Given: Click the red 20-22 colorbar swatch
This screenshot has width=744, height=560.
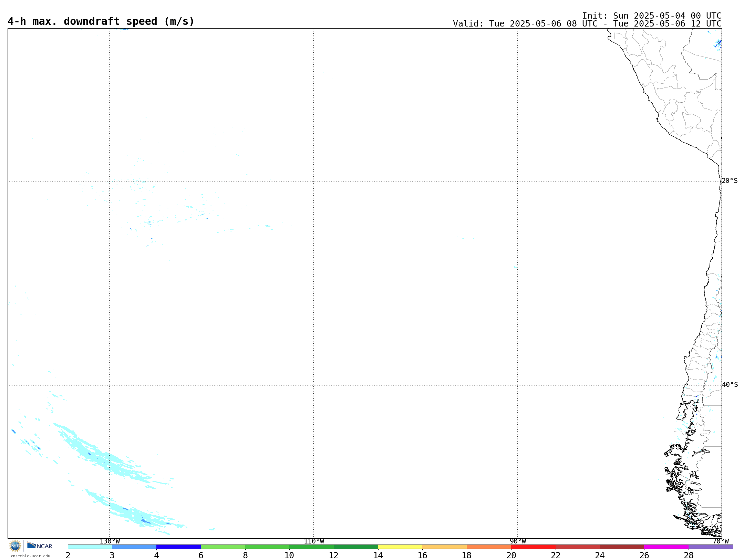Looking at the screenshot, I should pos(534,547).
